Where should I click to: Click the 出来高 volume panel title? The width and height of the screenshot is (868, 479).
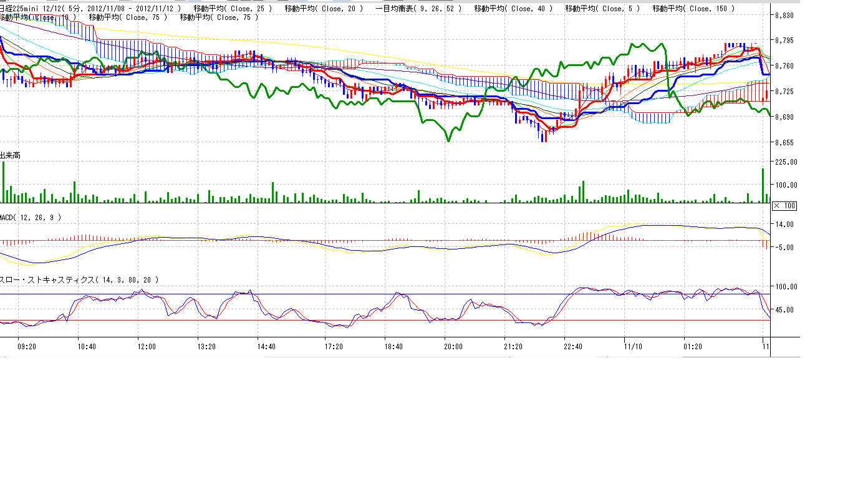(10, 155)
